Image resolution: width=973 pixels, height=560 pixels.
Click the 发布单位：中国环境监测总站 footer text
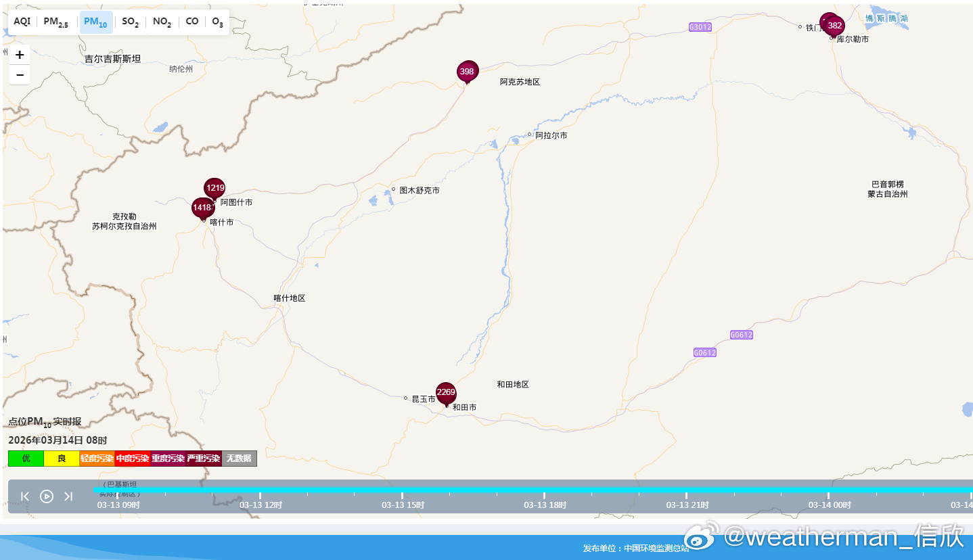point(636,549)
